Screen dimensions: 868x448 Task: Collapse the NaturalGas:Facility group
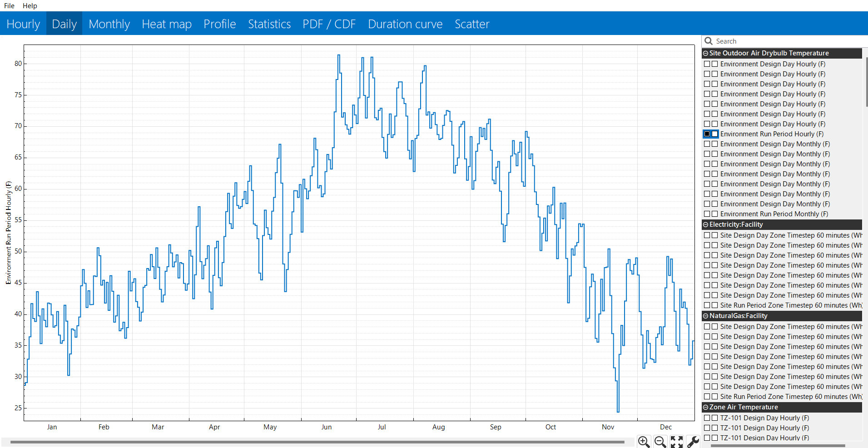pos(706,316)
